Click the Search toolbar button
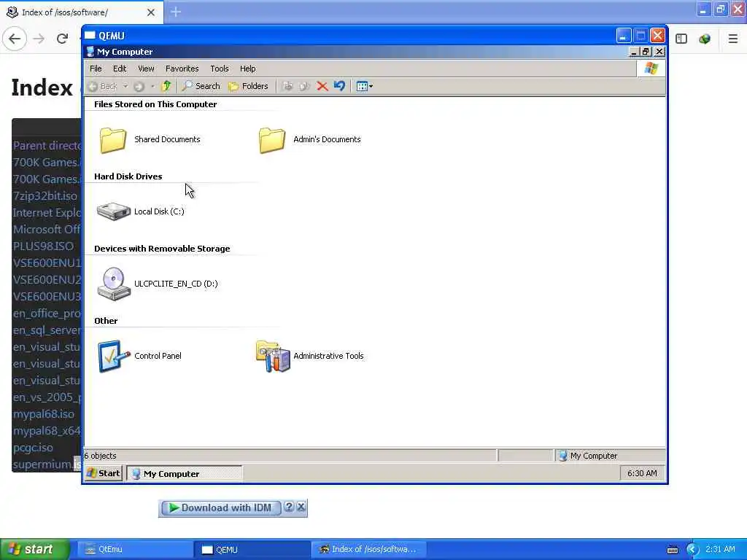Viewport: 747px width, 560px height. 201,86
